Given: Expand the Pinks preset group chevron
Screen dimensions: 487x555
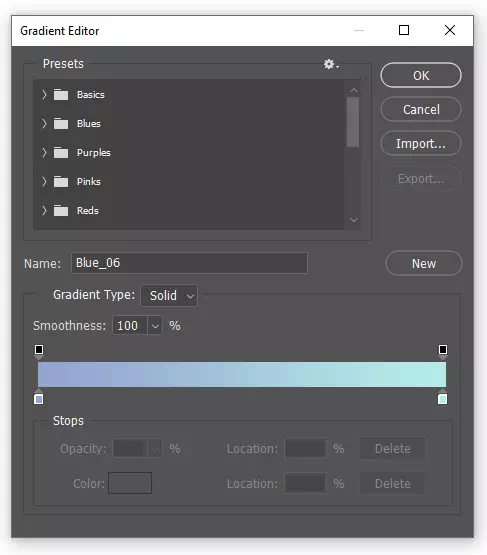Looking at the screenshot, I should coord(44,182).
